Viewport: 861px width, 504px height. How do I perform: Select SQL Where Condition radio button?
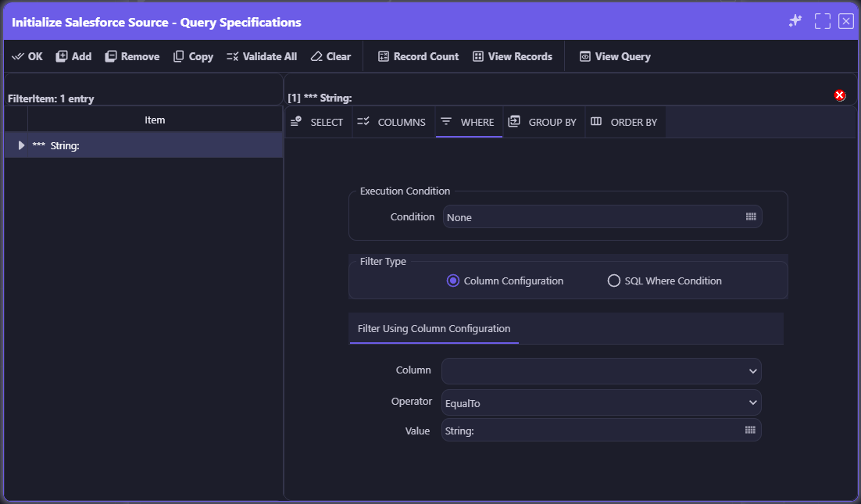point(614,281)
